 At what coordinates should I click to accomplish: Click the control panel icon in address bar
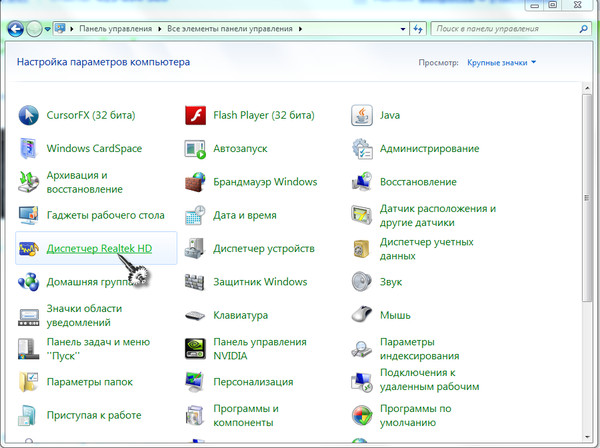pyautogui.click(x=60, y=28)
